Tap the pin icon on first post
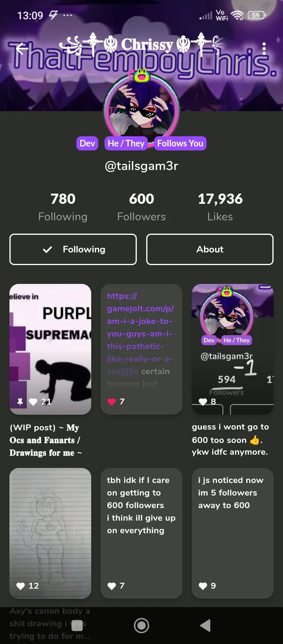Viewport: 283px width, 644px height. coord(20,402)
